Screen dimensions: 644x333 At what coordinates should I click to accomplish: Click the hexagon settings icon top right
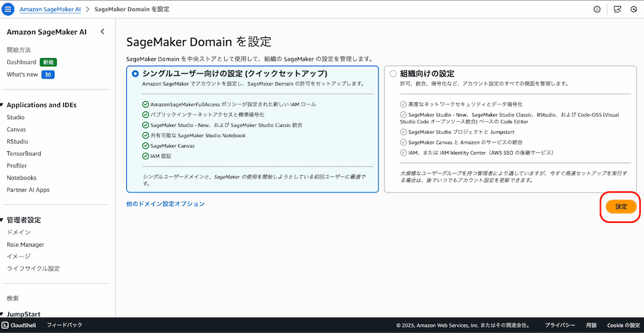coord(633,10)
